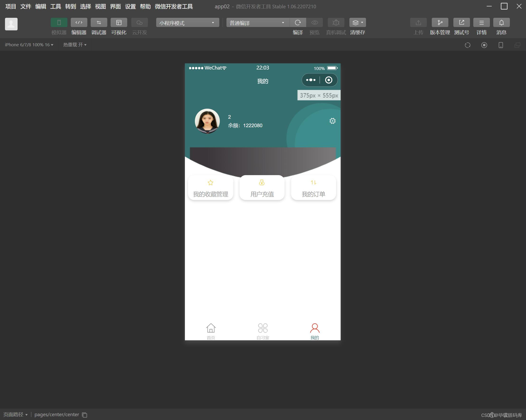Open the 设置 menu
Image resolution: width=526 pixels, height=420 pixels.
[x=130, y=7]
